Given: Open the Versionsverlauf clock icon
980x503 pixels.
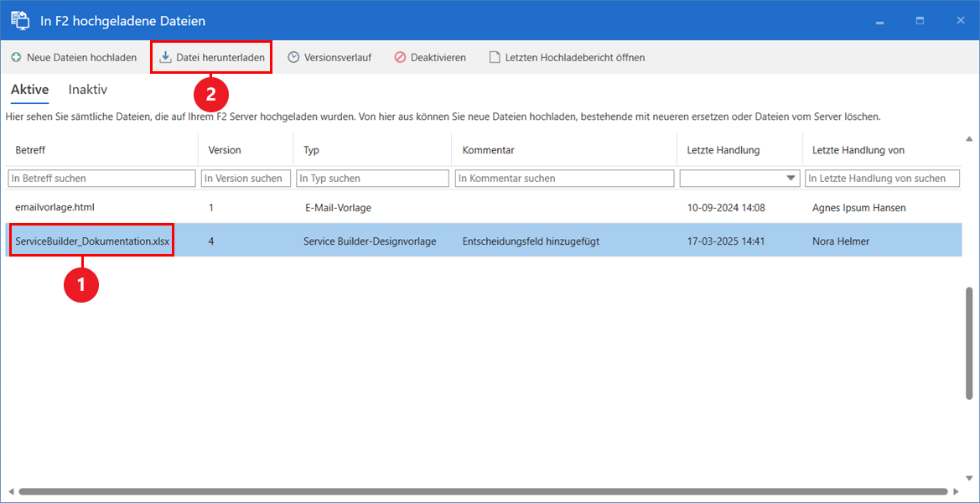Looking at the screenshot, I should [x=294, y=57].
